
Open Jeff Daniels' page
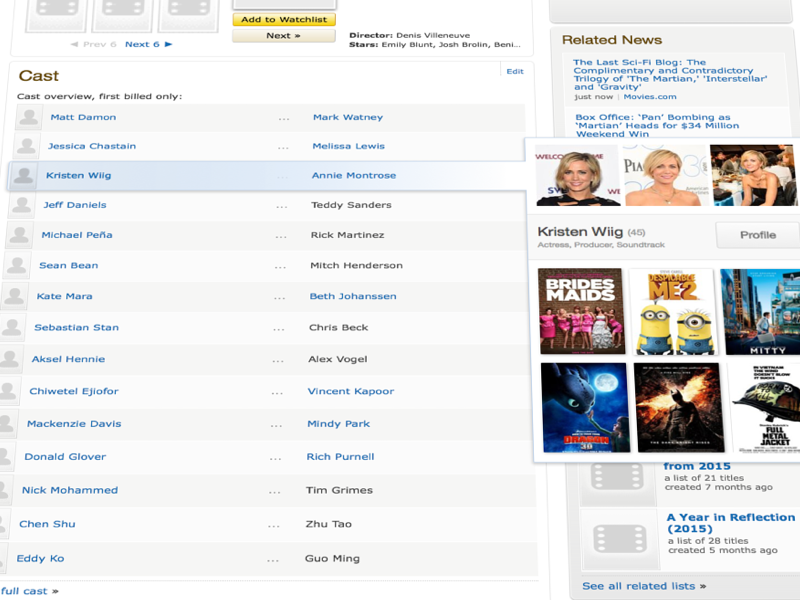[x=75, y=205]
